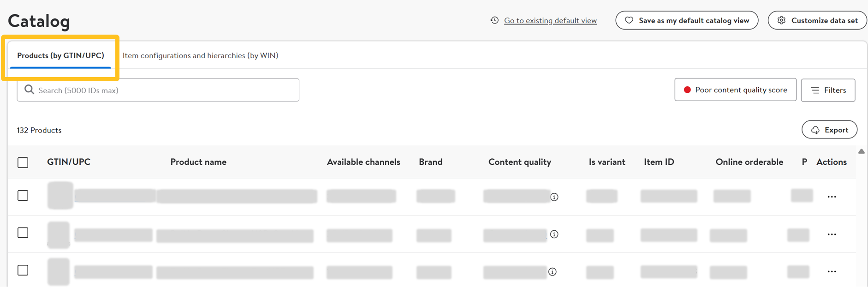868x288 pixels.
Task: Open the Filters panel
Action: coord(828,90)
